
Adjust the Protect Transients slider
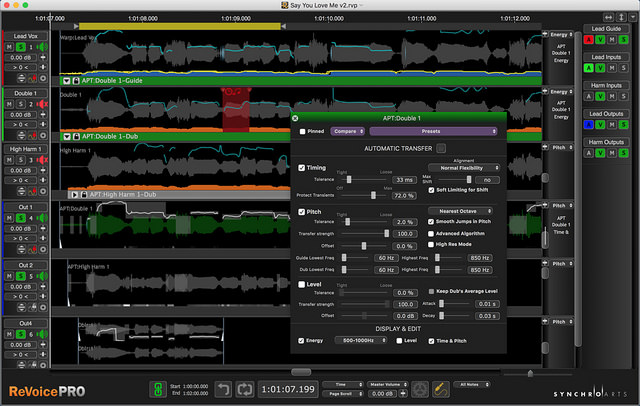373,195
